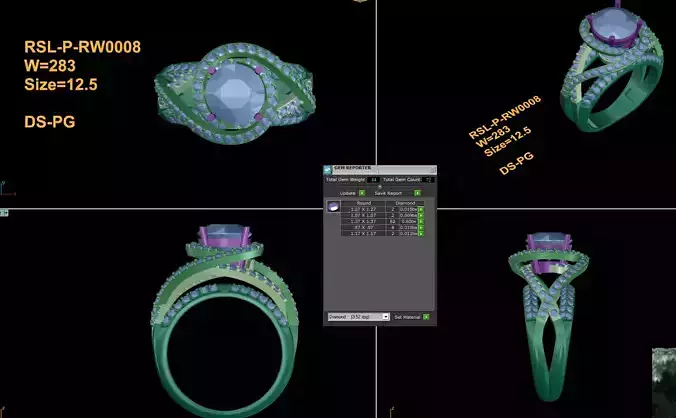Select the 1.07 X 1.07 size cell

[x=363, y=215]
